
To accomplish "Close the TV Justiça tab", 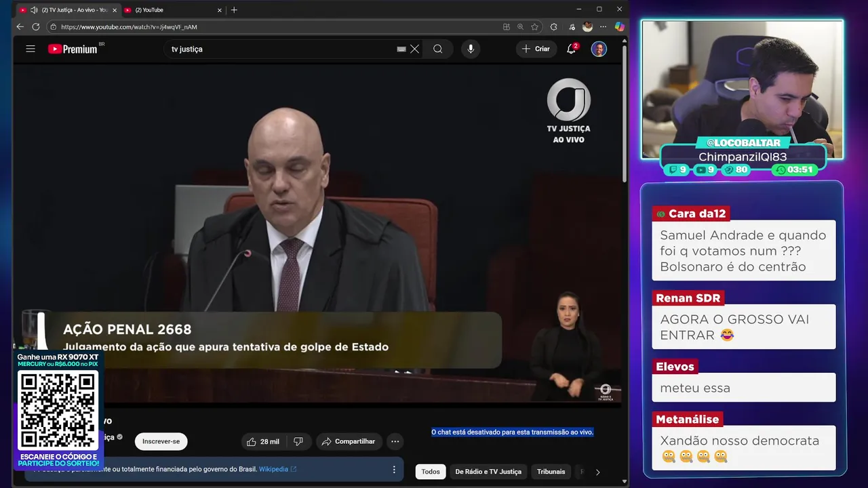I will click(x=113, y=10).
